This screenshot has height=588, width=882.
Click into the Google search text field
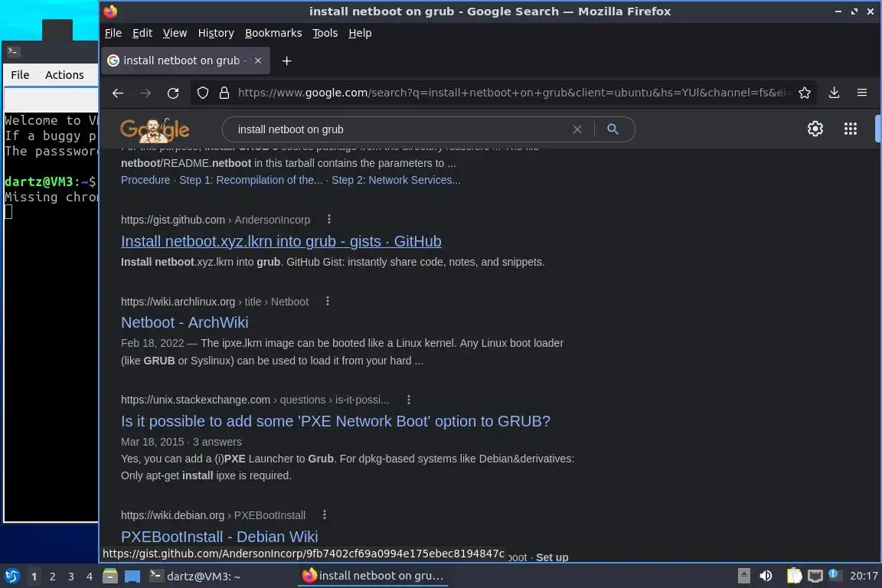[x=402, y=129]
